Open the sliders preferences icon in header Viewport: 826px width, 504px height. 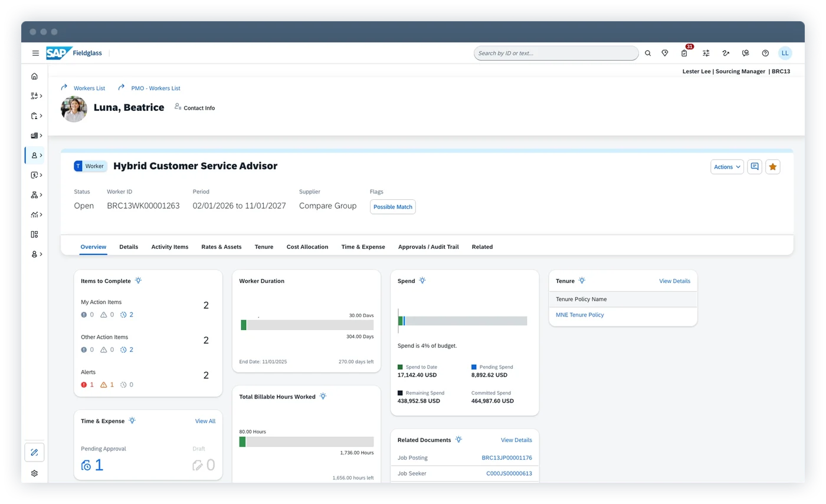click(706, 53)
